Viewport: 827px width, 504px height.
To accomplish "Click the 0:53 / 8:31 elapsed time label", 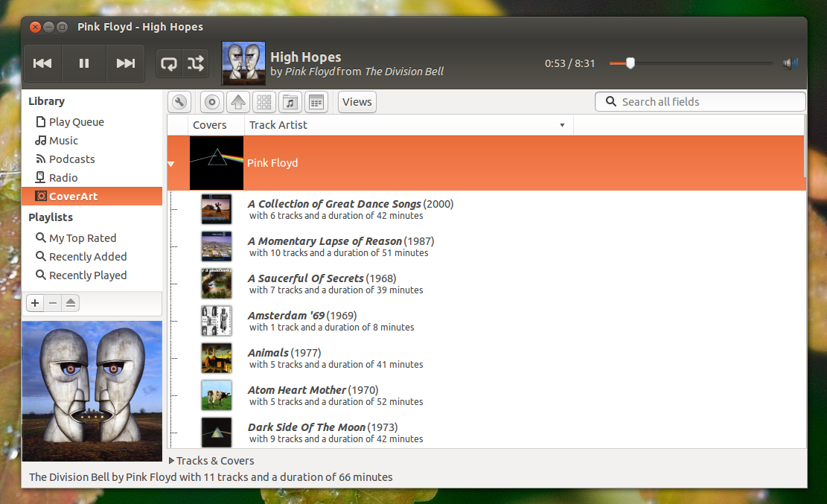I will click(569, 63).
